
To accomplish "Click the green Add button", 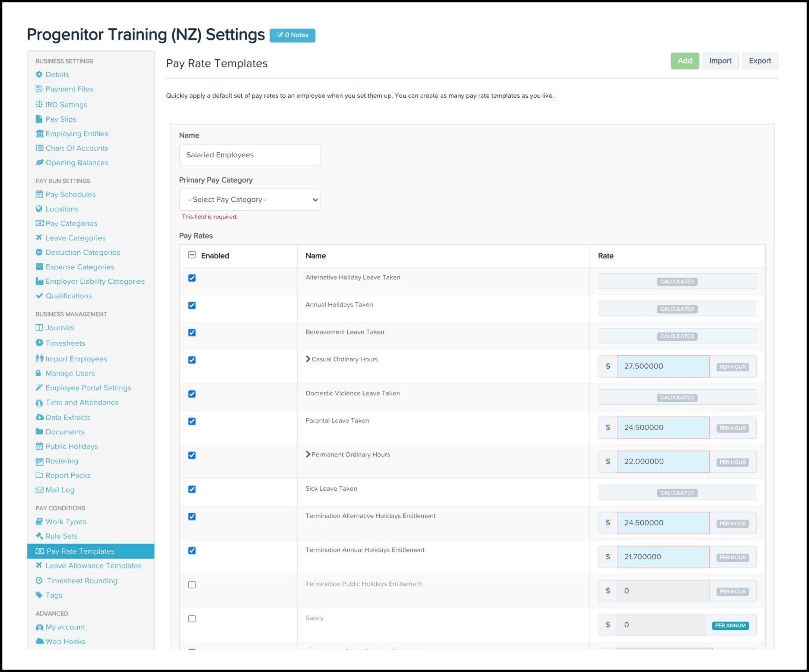I will click(x=684, y=61).
